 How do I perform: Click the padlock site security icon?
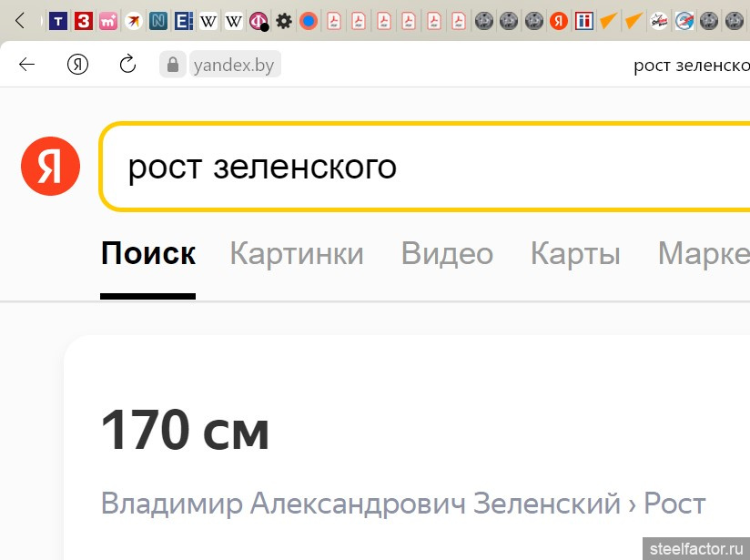coord(173,64)
